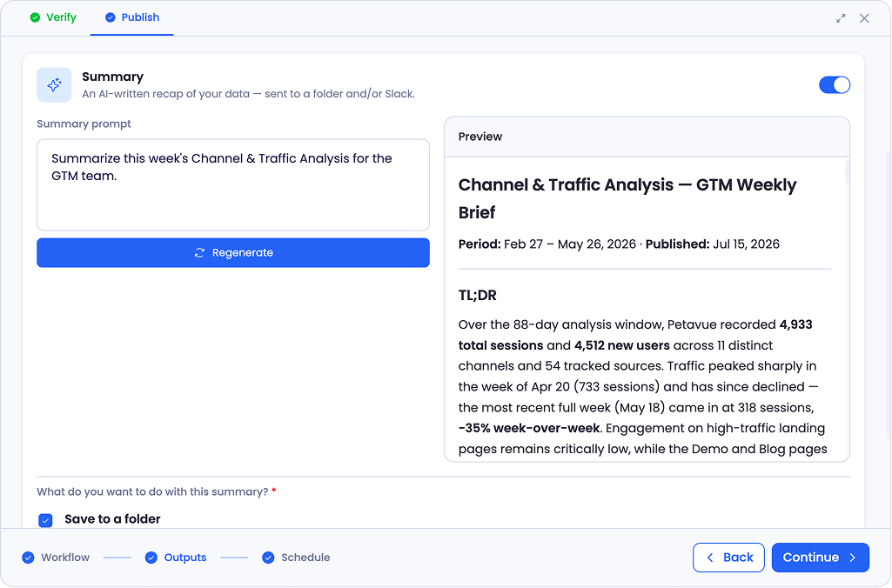Image resolution: width=892 pixels, height=588 pixels.
Task: Click "What do you want to do" label
Action: [x=152, y=492]
